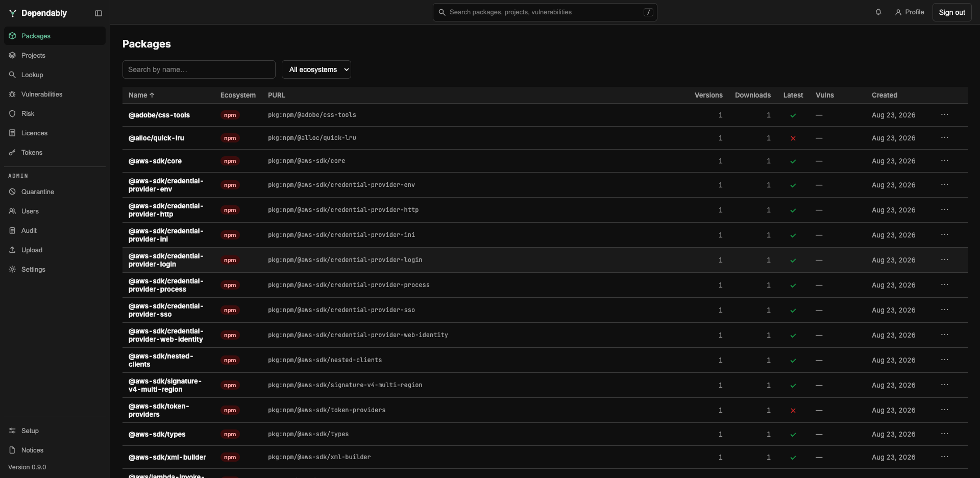This screenshot has height=478, width=980.
Task: Open actions menu for credential-provider-sso row
Action: pos(944,310)
